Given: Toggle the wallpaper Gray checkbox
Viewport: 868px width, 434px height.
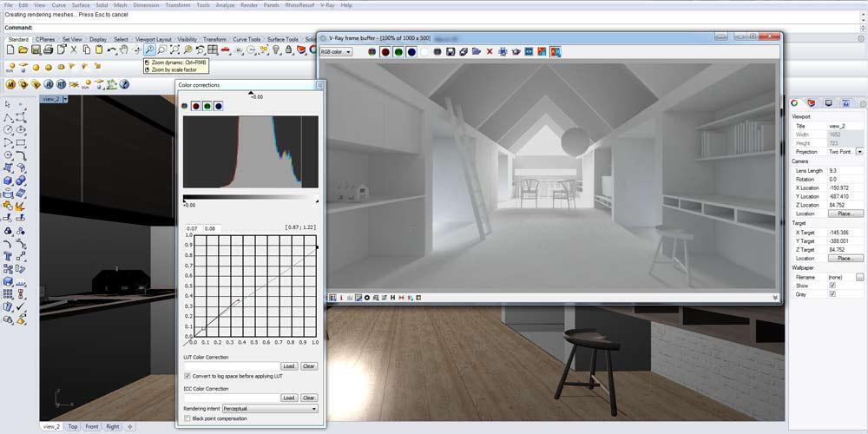Looking at the screenshot, I should (832, 294).
